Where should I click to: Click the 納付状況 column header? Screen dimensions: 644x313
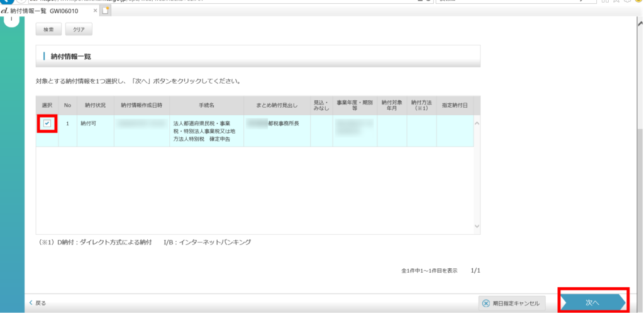click(x=96, y=105)
